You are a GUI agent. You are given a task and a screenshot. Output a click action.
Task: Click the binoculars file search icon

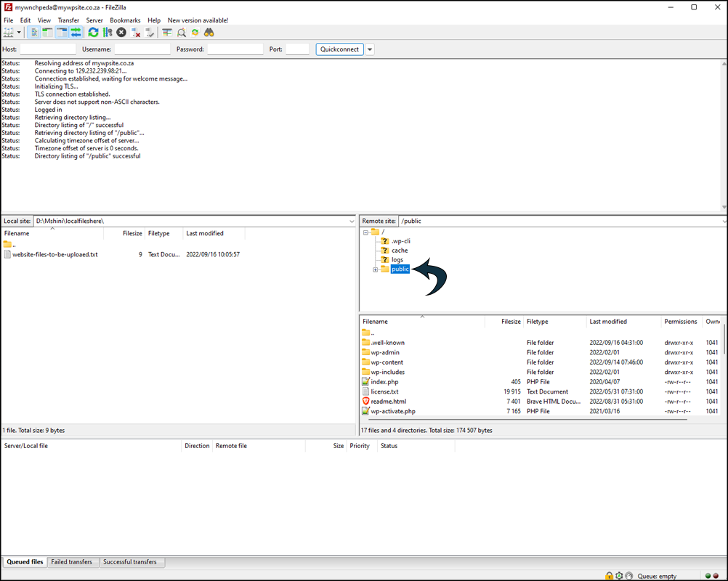(x=209, y=33)
